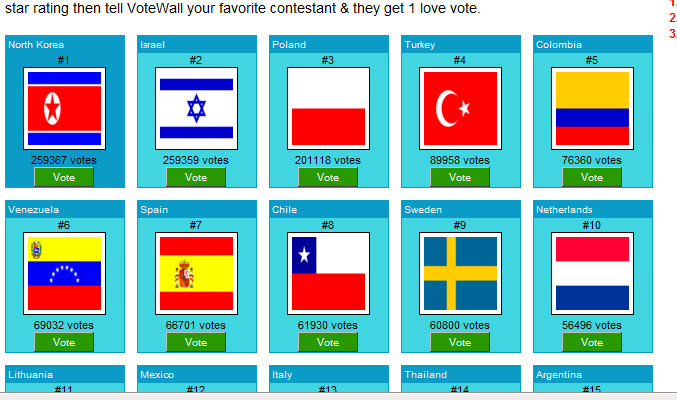Vote for North Korea

tap(64, 177)
